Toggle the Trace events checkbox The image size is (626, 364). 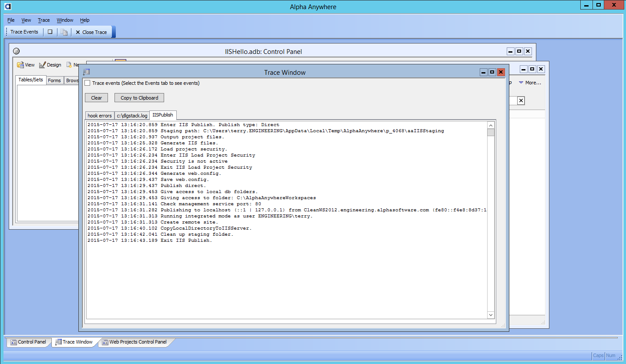pos(88,83)
